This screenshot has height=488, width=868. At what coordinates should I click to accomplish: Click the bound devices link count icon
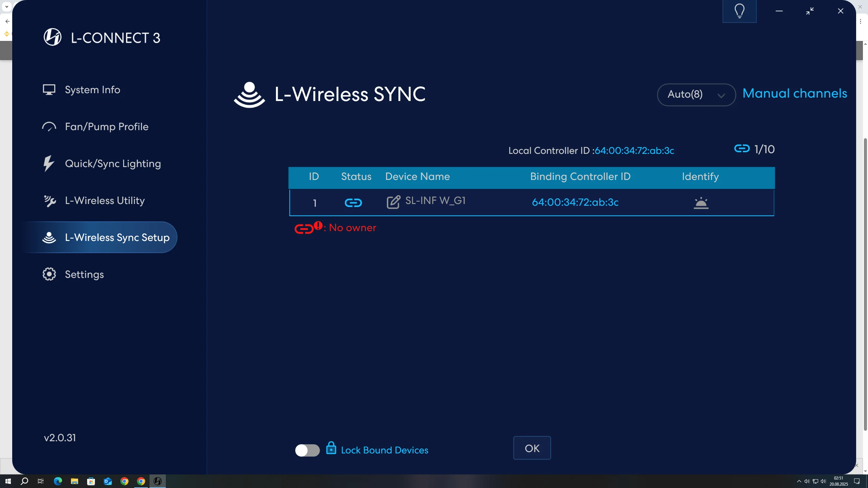point(742,149)
